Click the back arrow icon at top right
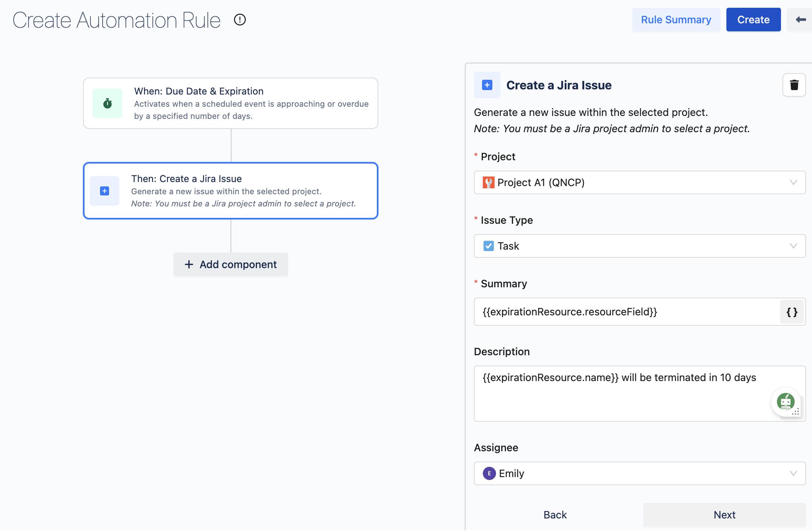Viewport: 812px width, 531px height. pyautogui.click(x=800, y=20)
